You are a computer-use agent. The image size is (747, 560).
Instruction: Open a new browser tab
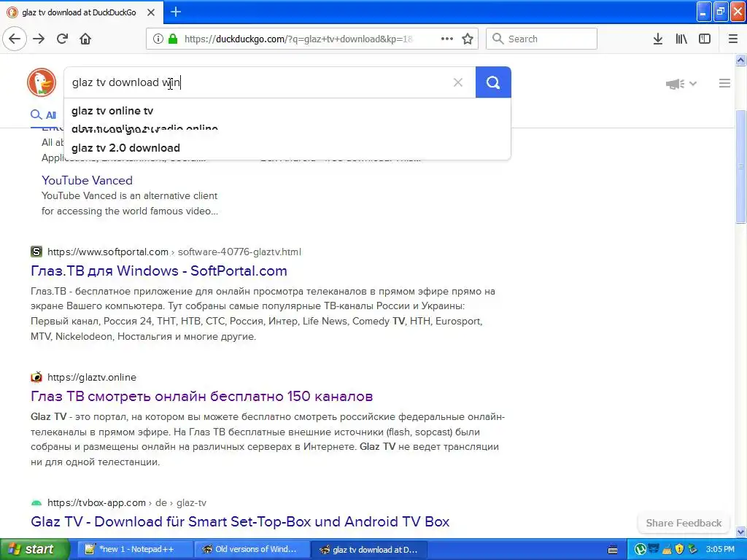(175, 12)
